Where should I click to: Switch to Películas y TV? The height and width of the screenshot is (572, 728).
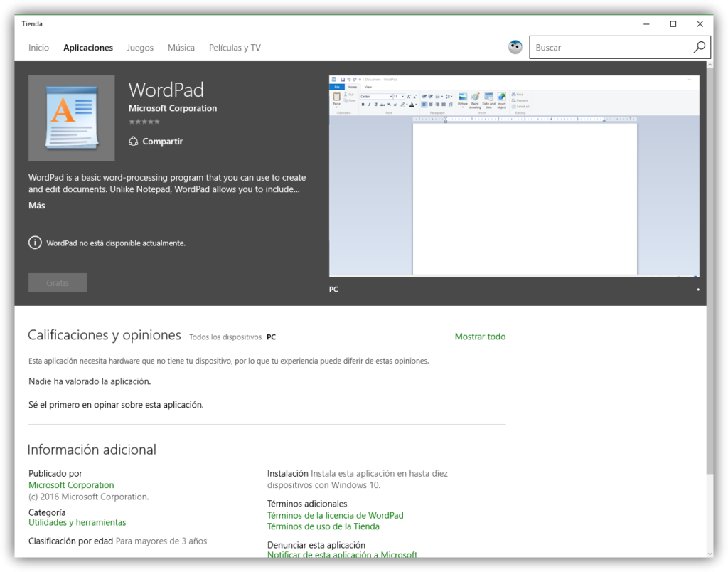point(235,48)
